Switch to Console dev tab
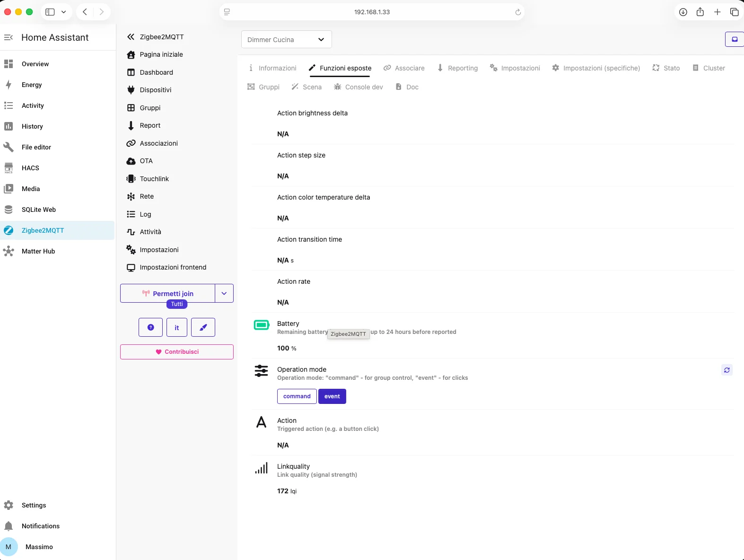Screen dimensions: 744x560 point(359,87)
